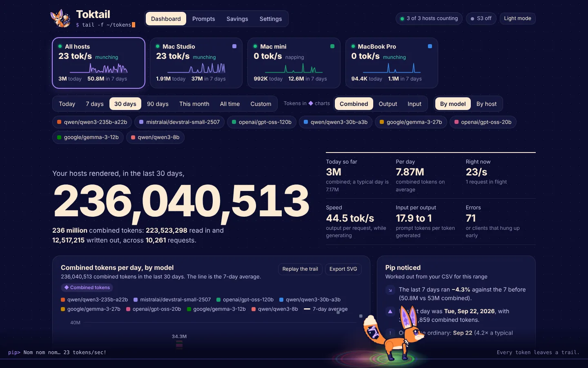Replay the trail animation
The height and width of the screenshot is (368, 588).
[x=300, y=269]
